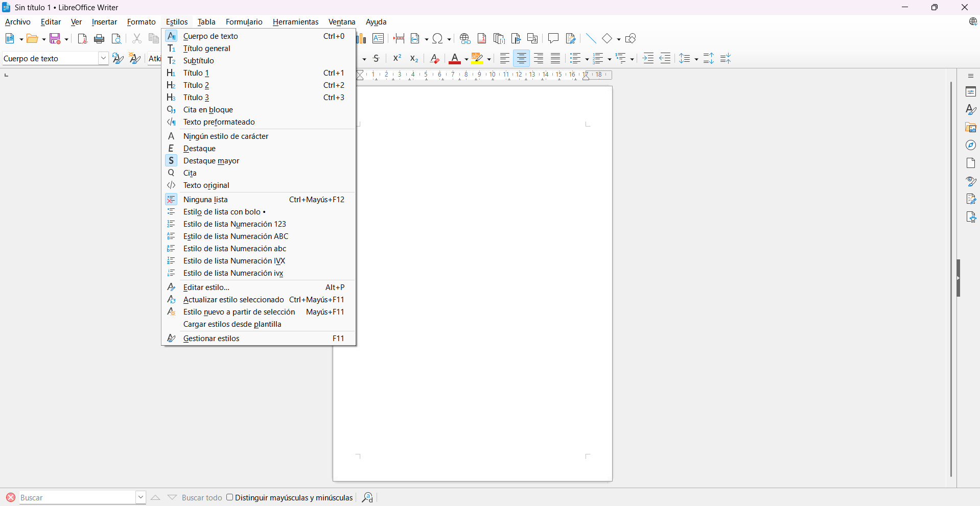The height and width of the screenshot is (506, 980).
Task: Click the Superscript icon
Action: 397,59
